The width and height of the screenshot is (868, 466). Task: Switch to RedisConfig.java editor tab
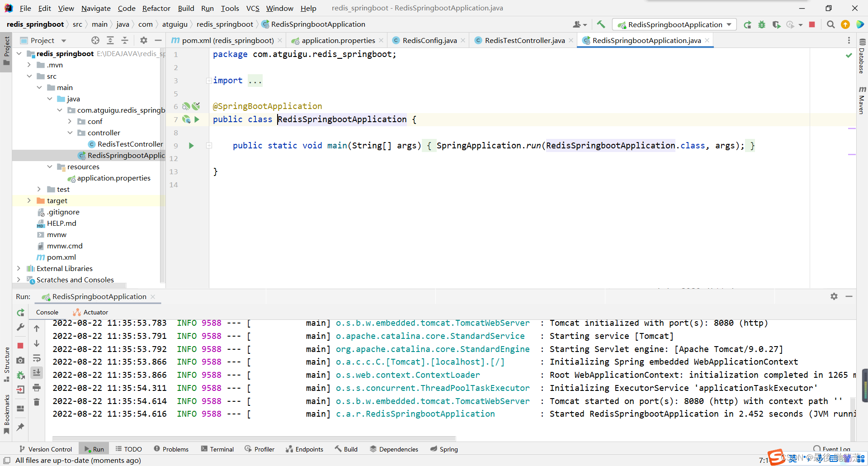[429, 40]
